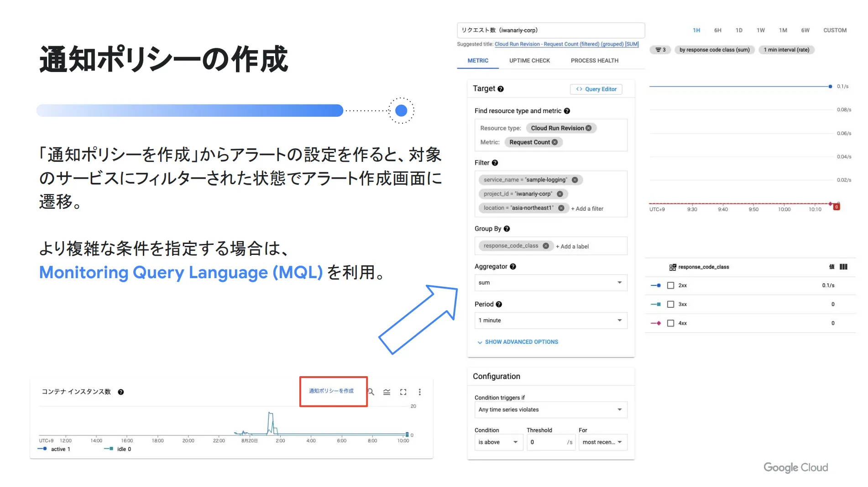868x487 pixels.
Task: Click the Filter help icon
Action: coord(495,163)
